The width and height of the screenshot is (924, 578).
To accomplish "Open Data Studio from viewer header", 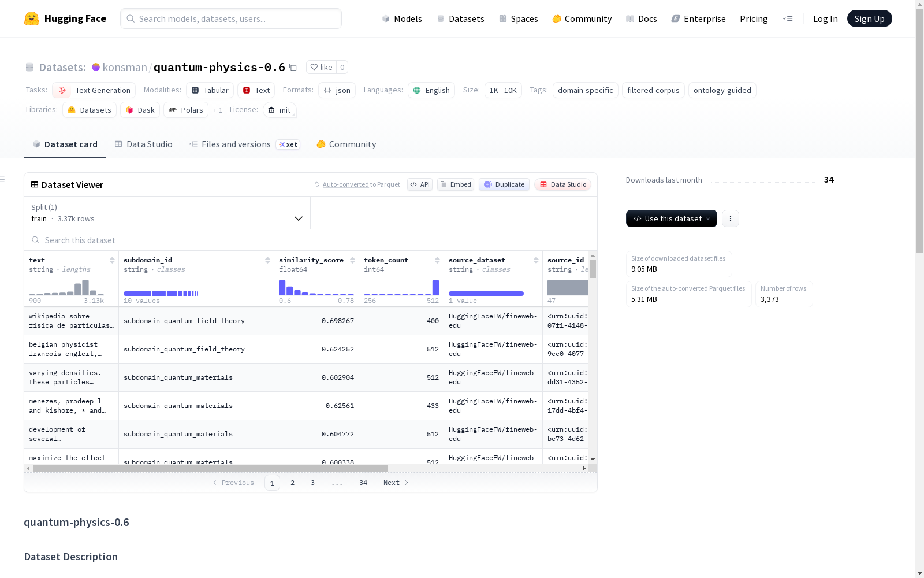I will pyautogui.click(x=562, y=184).
